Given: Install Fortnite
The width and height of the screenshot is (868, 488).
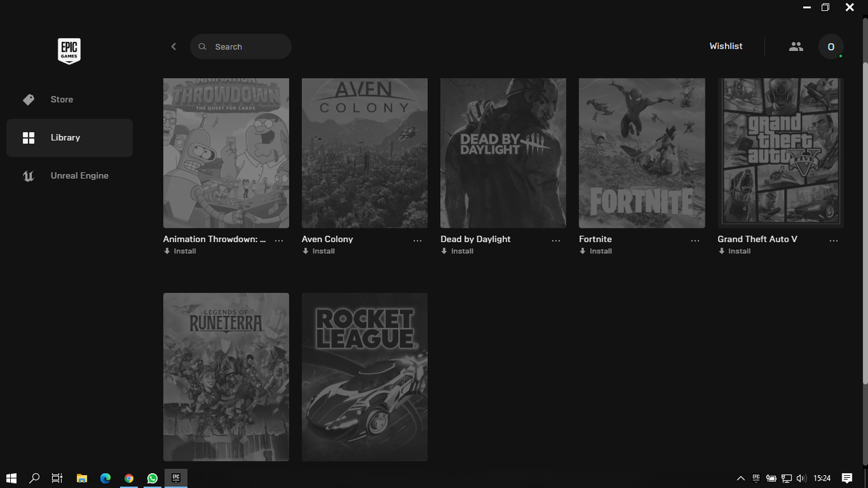Looking at the screenshot, I should 596,251.
